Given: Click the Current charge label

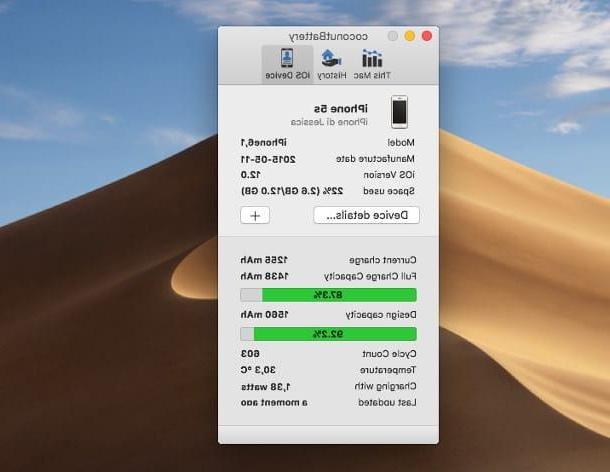Looking at the screenshot, I should point(382,260).
